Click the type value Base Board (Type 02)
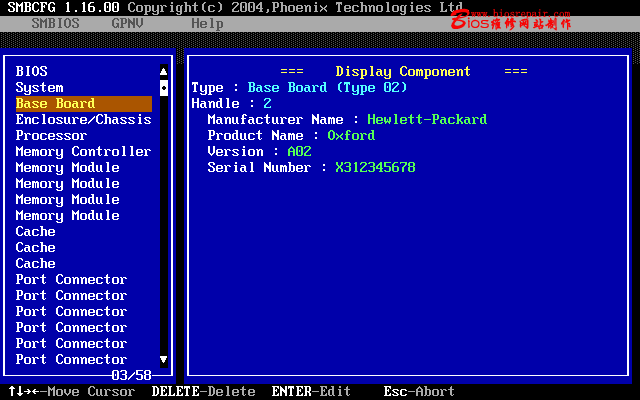640x400 pixels. pos(327,88)
